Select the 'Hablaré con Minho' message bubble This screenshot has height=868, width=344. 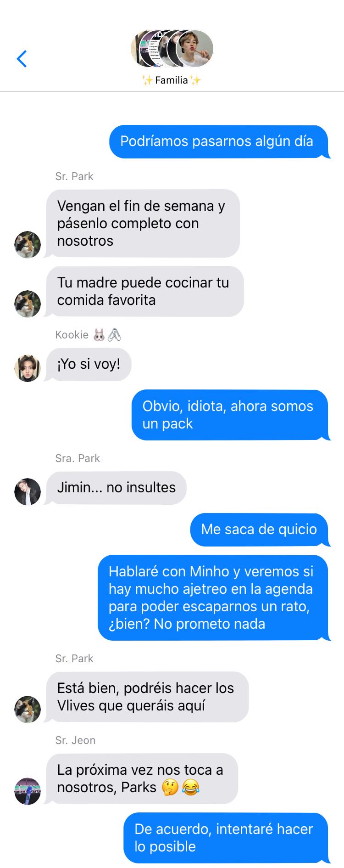pyautogui.click(x=213, y=597)
